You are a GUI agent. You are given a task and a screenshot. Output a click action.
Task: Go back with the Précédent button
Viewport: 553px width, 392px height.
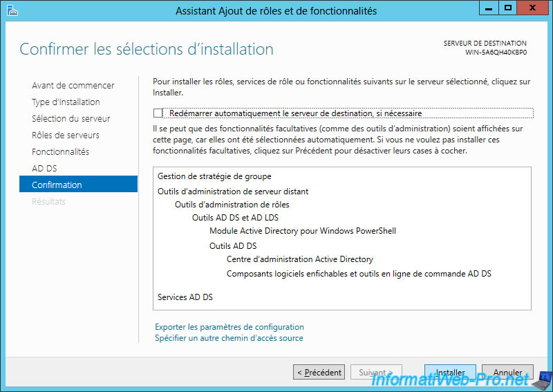point(319,372)
